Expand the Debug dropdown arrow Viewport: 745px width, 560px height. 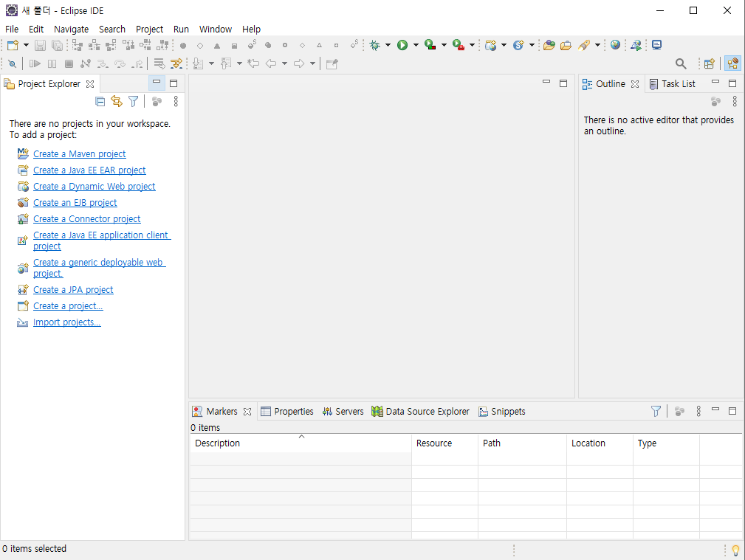point(388,45)
